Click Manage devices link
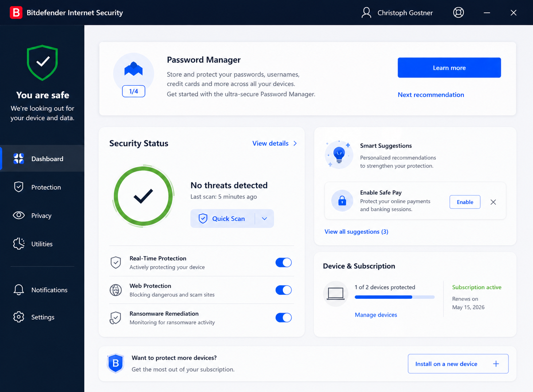The image size is (533, 392). tap(376, 315)
